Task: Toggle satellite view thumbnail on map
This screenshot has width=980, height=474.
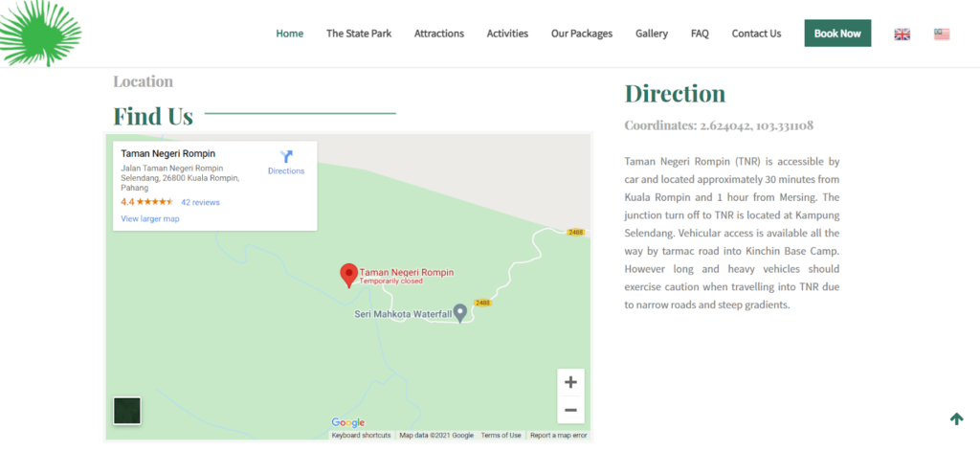Action: pos(127,411)
